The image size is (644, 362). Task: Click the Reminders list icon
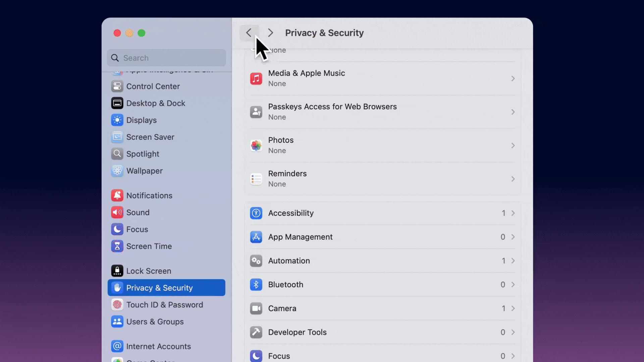pos(256,179)
